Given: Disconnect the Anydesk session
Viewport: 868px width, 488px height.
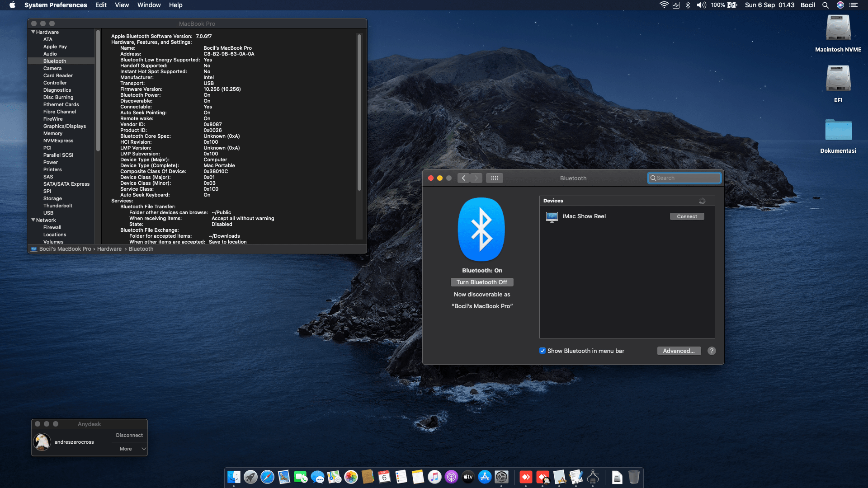Looking at the screenshot, I should tap(129, 435).
